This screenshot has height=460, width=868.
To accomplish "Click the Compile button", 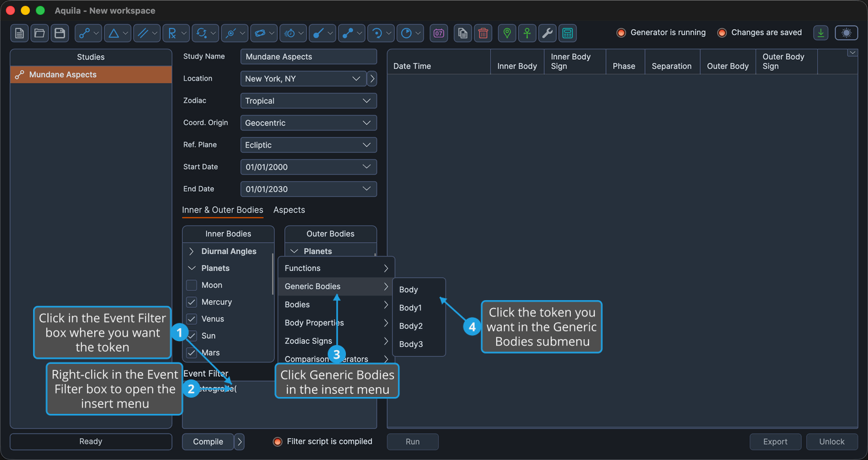I will (x=208, y=442).
